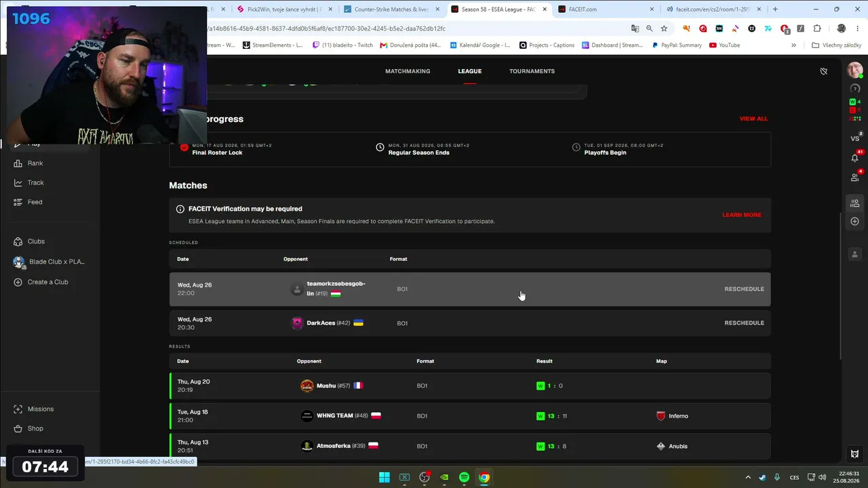Reschedule the DarkAces match
Screen dimensions: 868x488
coord(744,323)
